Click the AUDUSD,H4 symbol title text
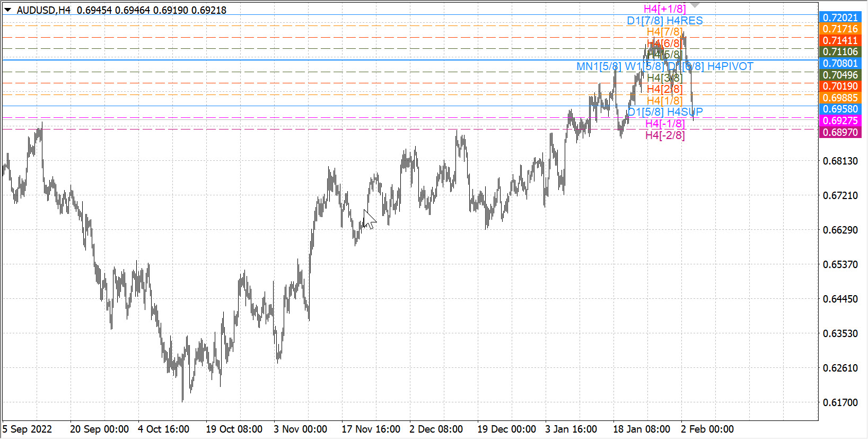Viewport: 868px width, 439px height. click(x=43, y=10)
